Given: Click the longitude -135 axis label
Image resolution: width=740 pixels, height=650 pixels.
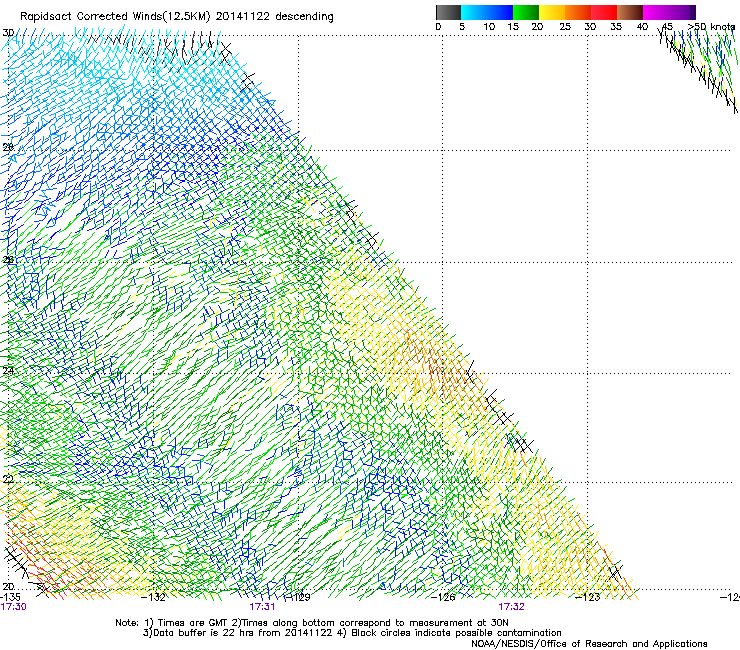Looking at the screenshot, I should coord(10,597).
